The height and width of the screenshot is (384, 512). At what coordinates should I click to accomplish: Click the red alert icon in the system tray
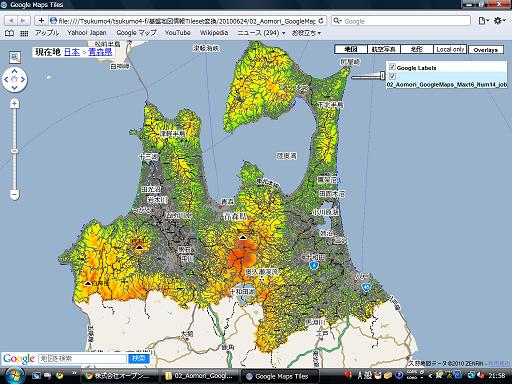(348, 375)
